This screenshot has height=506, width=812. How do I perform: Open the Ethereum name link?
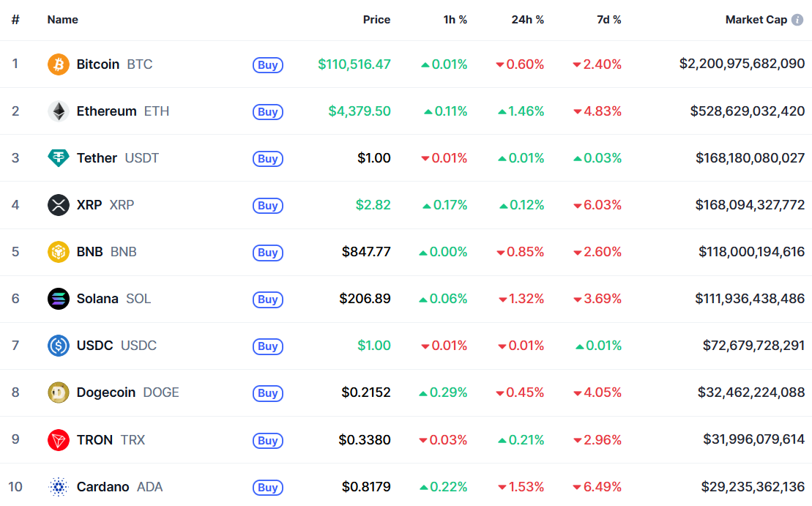tap(106, 111)
